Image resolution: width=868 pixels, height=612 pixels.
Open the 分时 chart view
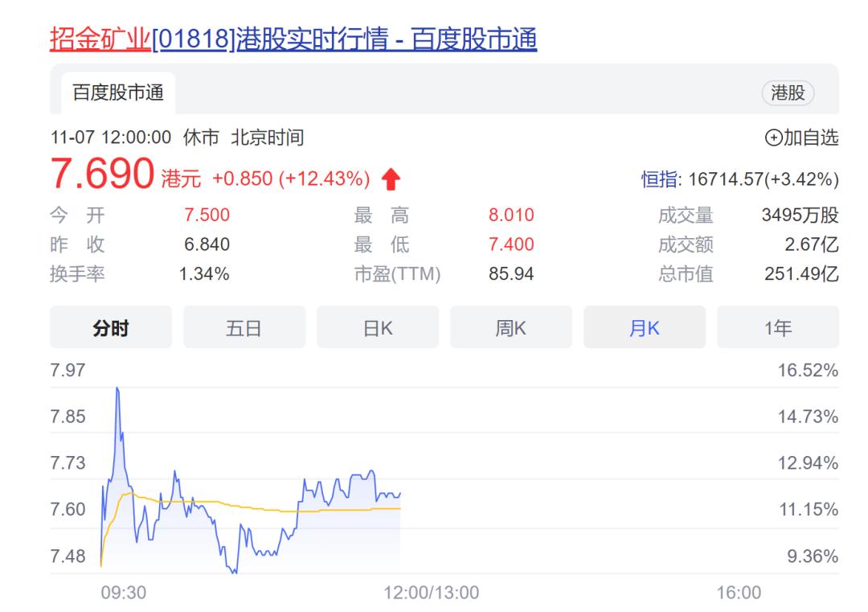pos(110,327)
